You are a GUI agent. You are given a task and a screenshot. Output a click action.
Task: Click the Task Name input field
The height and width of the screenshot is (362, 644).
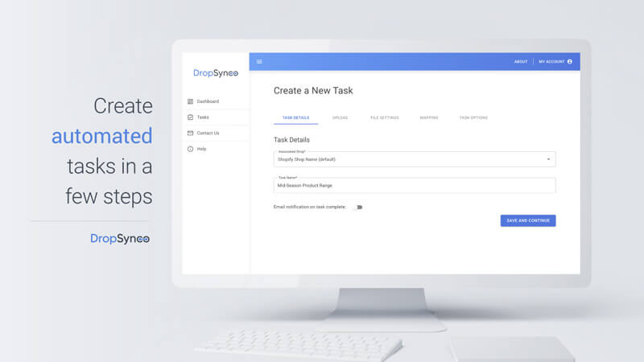pos(415,186)
